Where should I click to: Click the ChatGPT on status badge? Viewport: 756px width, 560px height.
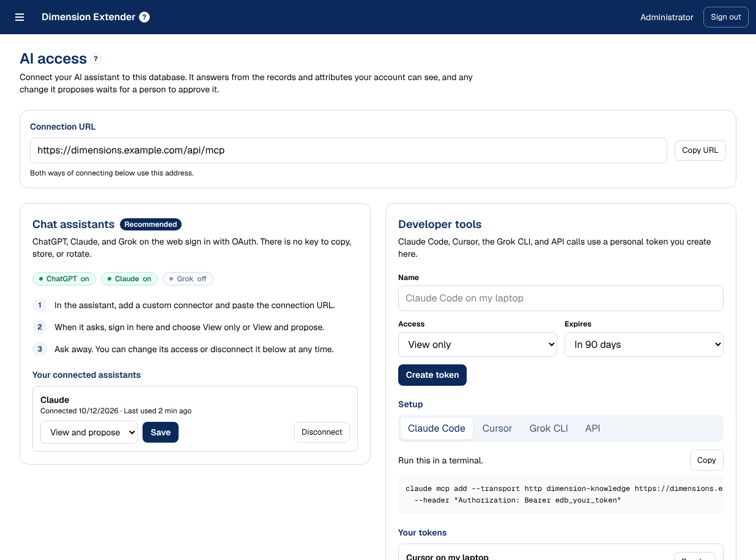64,279
